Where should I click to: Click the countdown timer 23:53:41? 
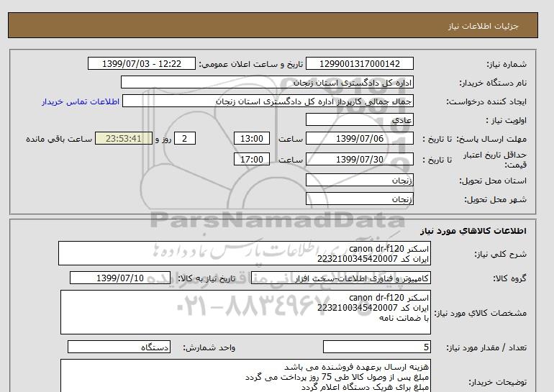coord(124,138)
